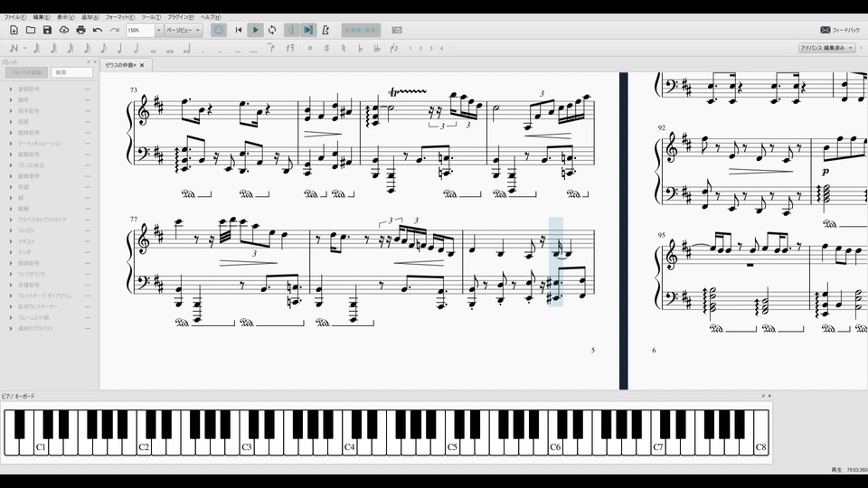Viewport: 868px width, 488px height.
Task: Create a new score with toolbar icon
Action: [x=14, y=30]
